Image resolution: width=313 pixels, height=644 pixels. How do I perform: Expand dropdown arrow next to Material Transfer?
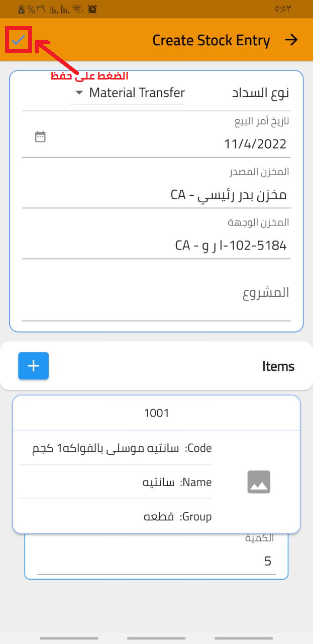tap(79, 93)
